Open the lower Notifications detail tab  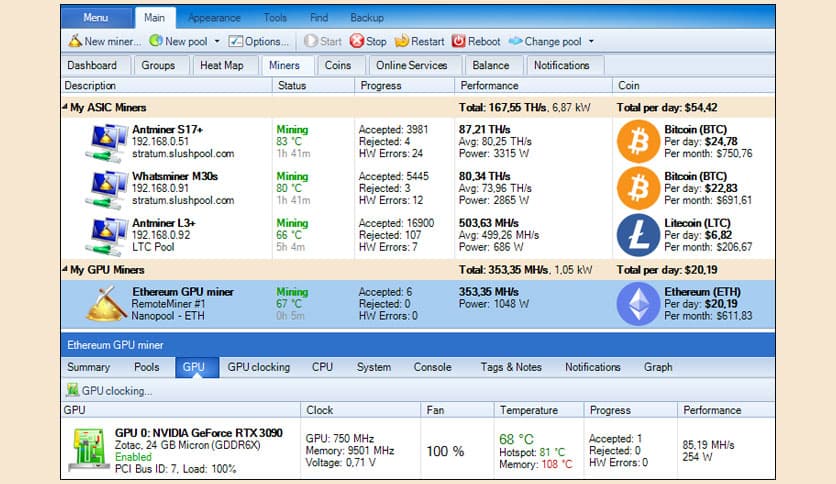593,367
